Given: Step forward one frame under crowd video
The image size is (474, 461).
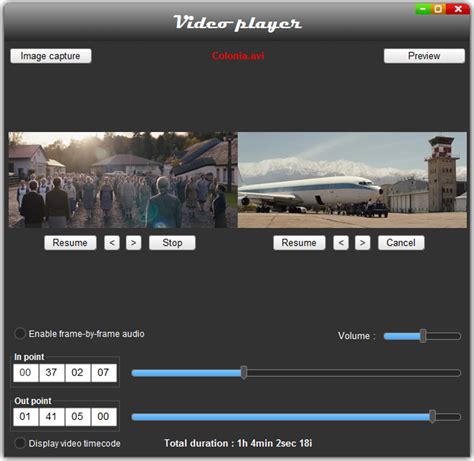Looking at the screenshot, I should coord(133,243).
